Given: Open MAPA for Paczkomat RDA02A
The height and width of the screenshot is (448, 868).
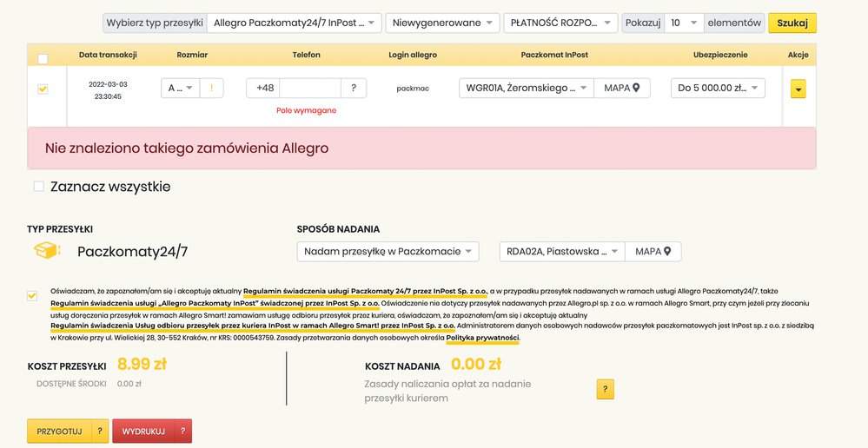Looking at the screenshot, I should pos(653,251).
